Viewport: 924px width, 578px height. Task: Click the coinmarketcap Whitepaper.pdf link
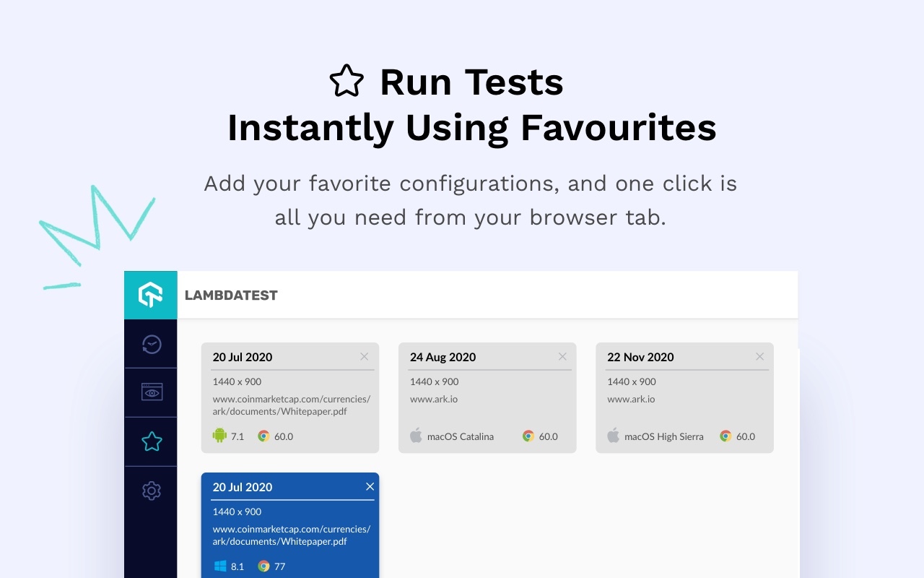[292, 405]
